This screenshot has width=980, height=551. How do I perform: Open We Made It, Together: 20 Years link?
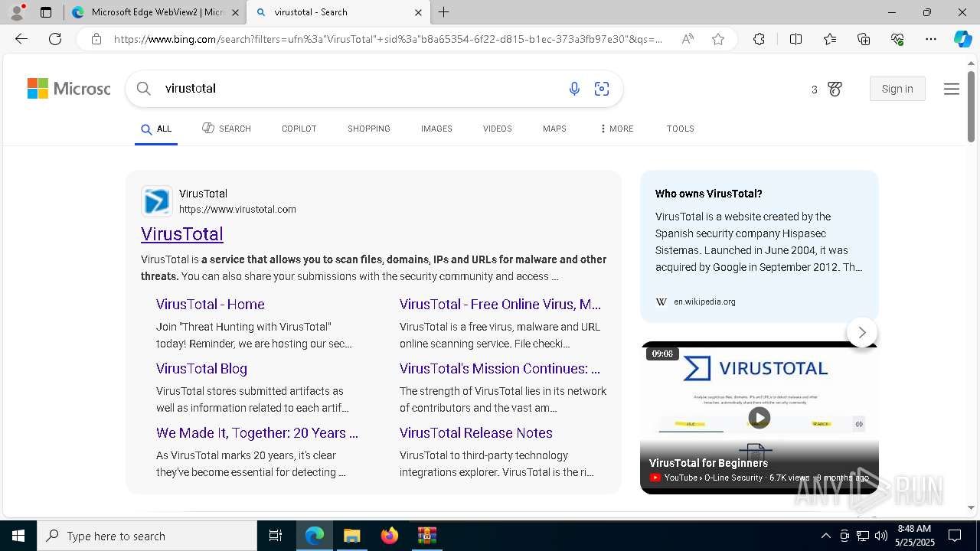click(257, 433)
